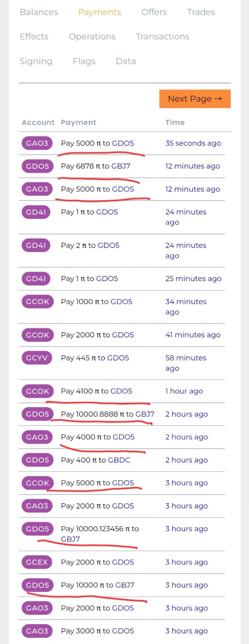
Task: Open the Transactions tab
Action: 162,36
